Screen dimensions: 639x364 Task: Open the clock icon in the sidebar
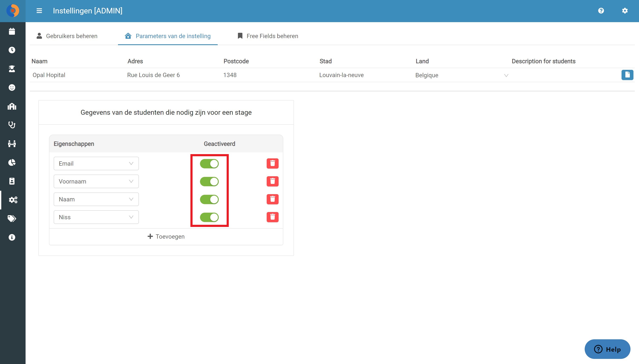pos(12,50)
